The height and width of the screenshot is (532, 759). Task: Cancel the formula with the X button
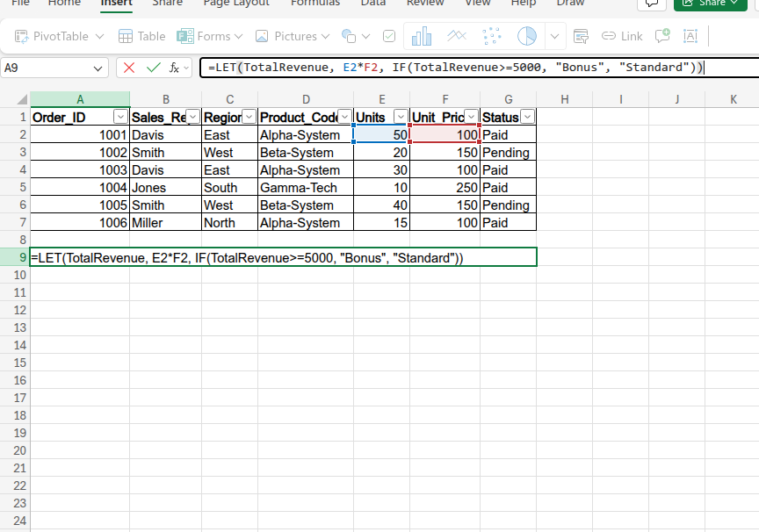pyautogui.click(x=129, y=68)
